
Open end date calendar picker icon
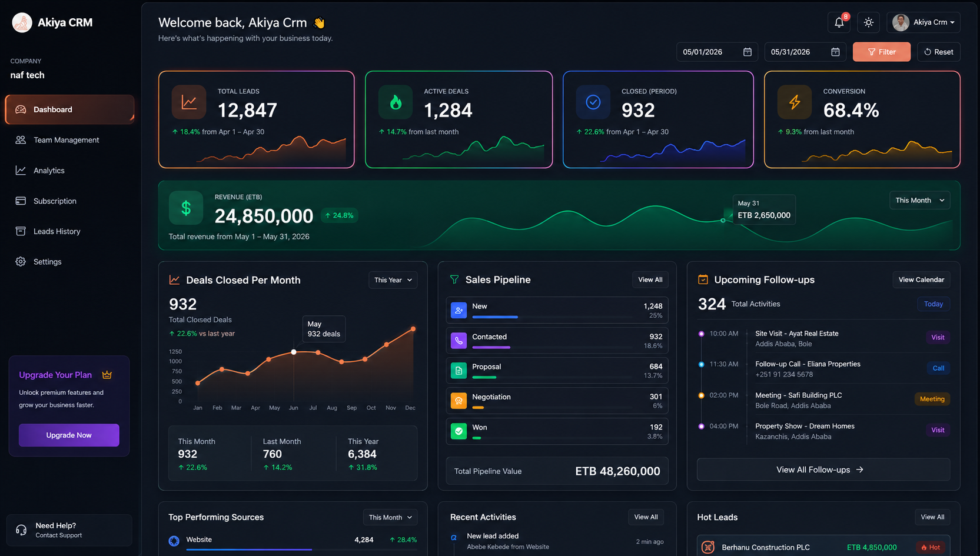pyautogui.click(x=835, y=52)
